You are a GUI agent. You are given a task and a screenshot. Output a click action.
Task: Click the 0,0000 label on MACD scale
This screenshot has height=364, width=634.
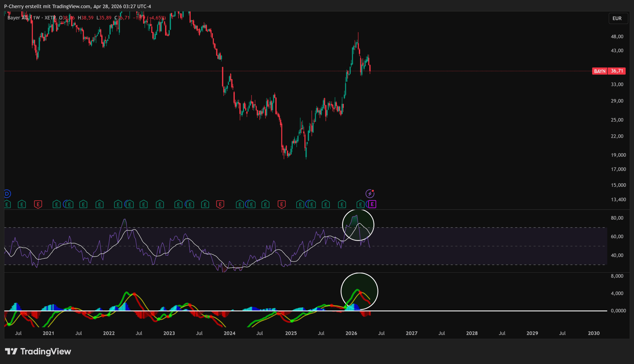coord(618,311)
